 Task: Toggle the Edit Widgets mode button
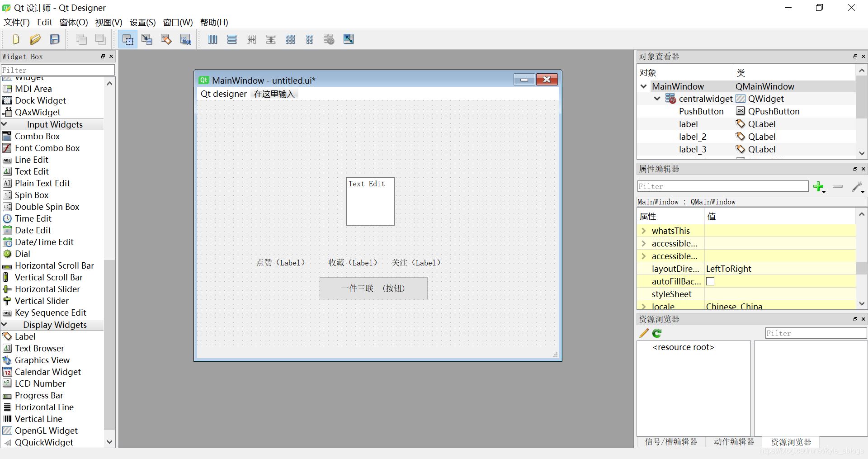point(127,39)
